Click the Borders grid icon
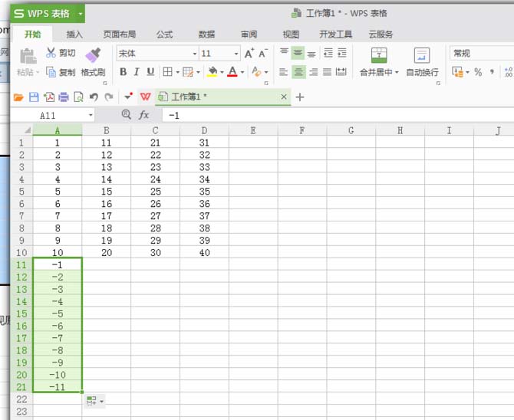Image resolution: width=514 pixels, height=420 pixels. coord(168,72)
